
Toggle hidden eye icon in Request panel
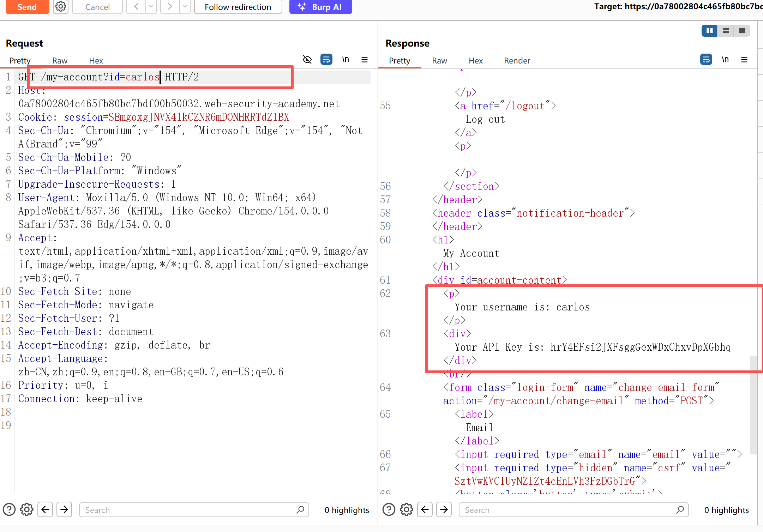pyautogui.click(x=307, y=60)
